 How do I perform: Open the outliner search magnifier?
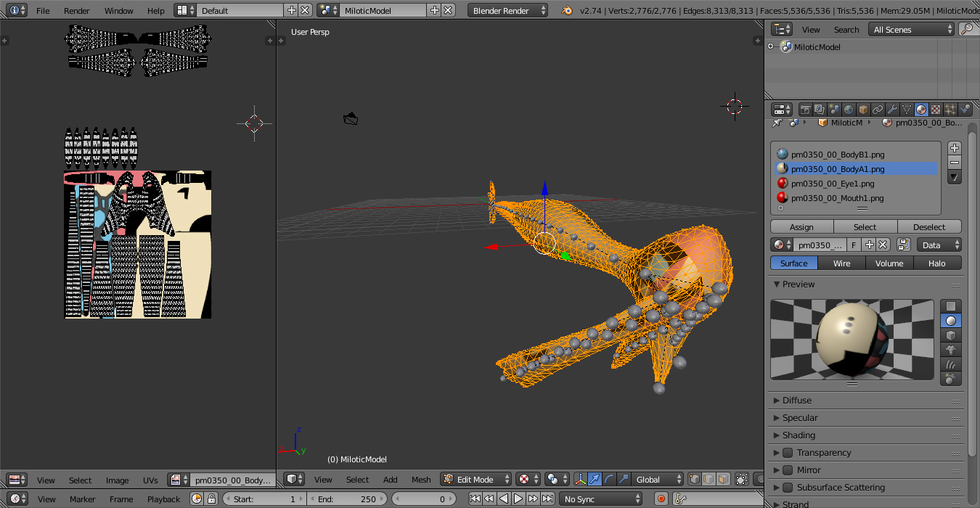pyautogui.click(x=968, y=29)
